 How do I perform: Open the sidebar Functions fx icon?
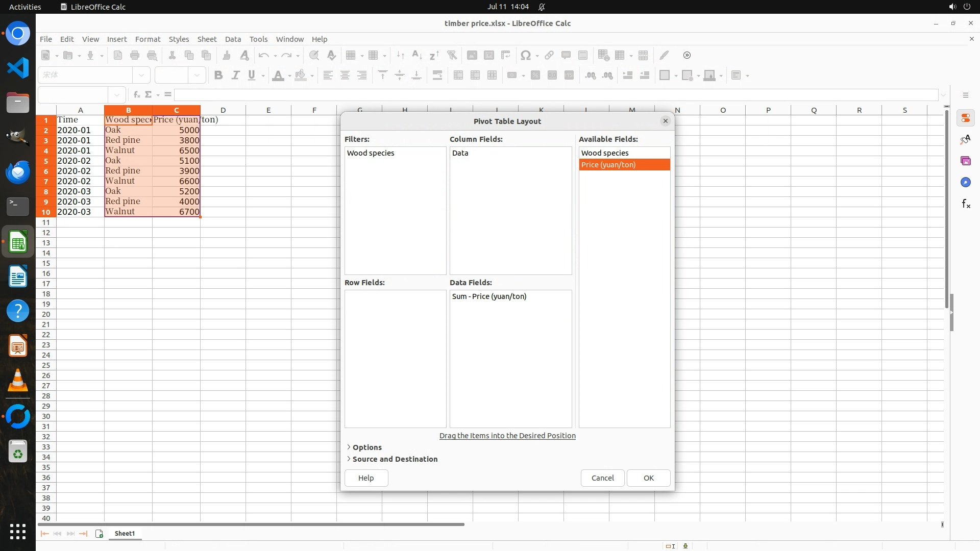[x=965, y=204]
